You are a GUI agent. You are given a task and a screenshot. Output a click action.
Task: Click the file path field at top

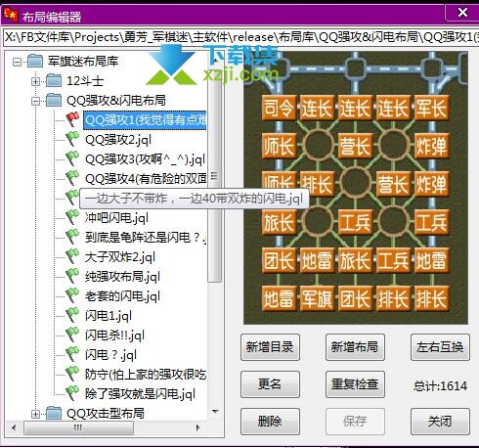pyautogui.click(x=240, y=37)
